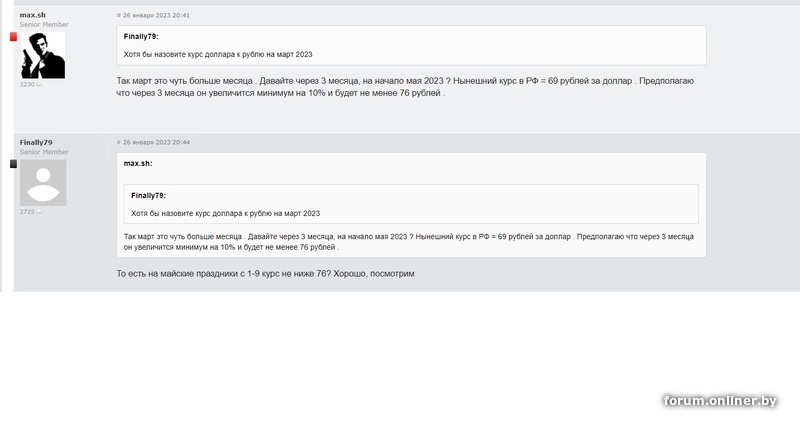Open permalink of the 20:41 post
Image resolution: width=800 pixels, height=424 pixels.
(x=153, y=16)
